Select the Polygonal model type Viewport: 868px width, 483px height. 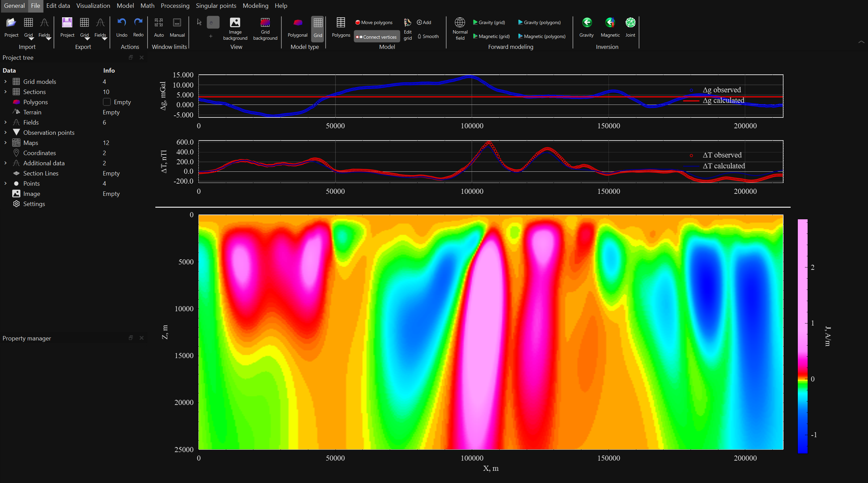coord(297,29)
